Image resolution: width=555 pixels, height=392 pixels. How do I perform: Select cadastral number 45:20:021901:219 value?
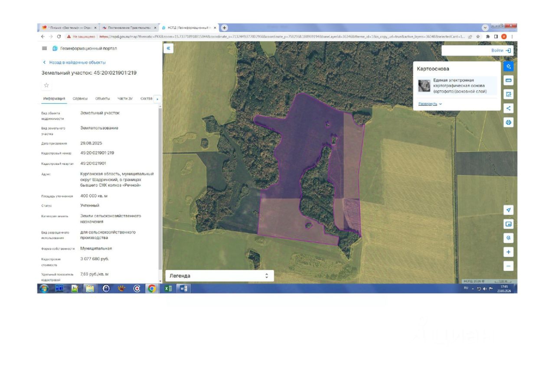point(97,153)
